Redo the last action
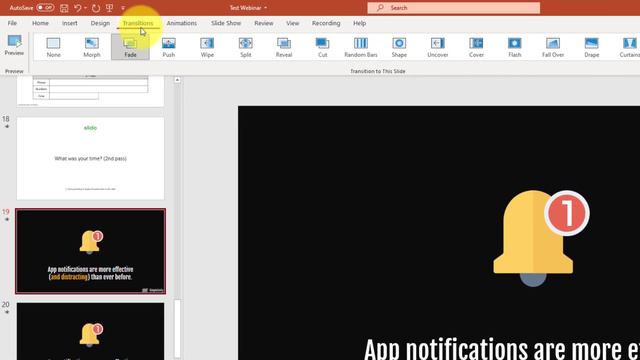640x360 pixels. (x=96, y=8)
